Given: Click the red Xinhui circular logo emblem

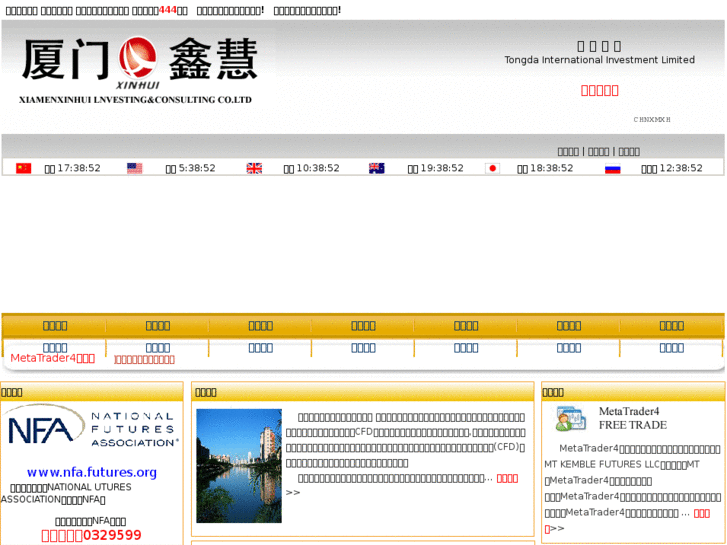Looking at the screenshot, I should tap(138, 58).
